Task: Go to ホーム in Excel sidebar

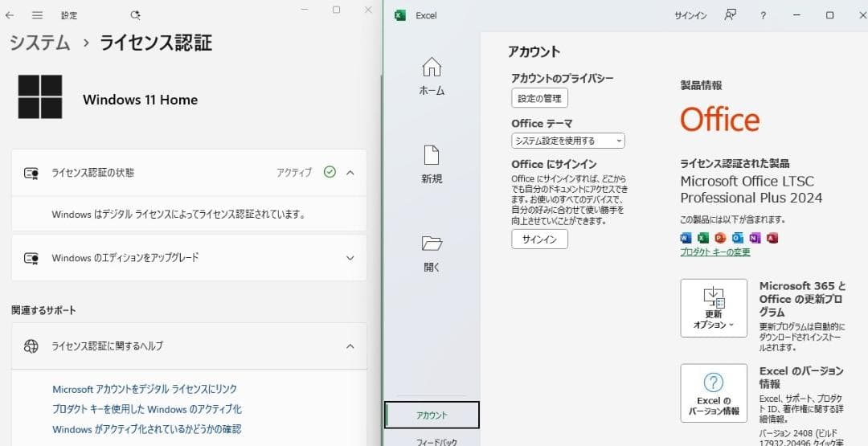Action: coord(432,77)
